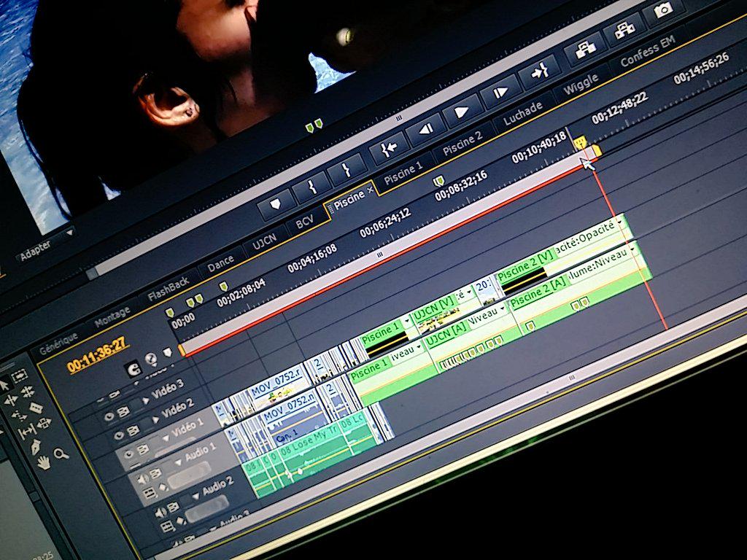Select the Zoom magnifier tool

61,454
